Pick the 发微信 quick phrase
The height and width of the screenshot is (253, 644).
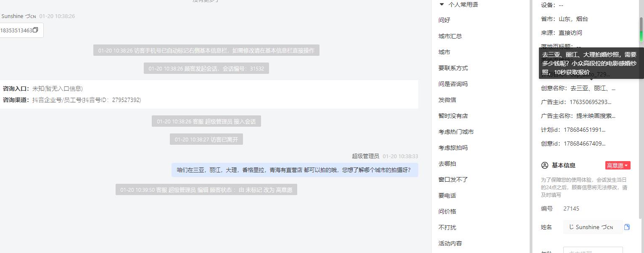coord(447,100)
